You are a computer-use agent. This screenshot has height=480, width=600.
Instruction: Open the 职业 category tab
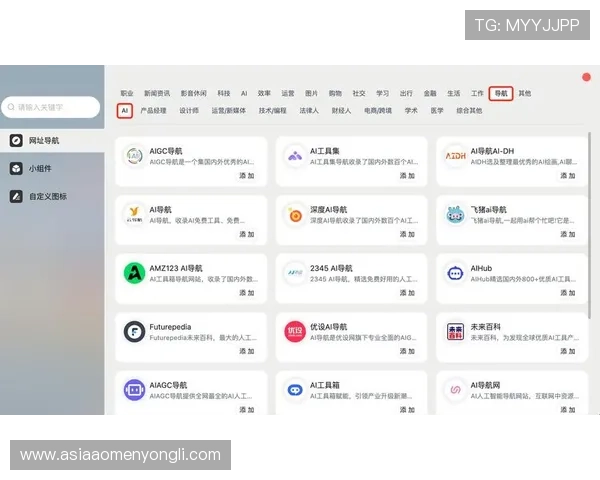tap(127, 93)
